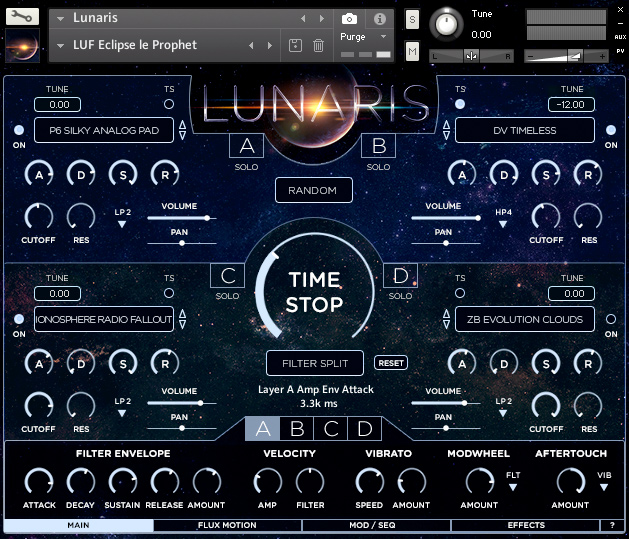629x539 pixels.
Task: Open Layer A LP2 filter type dropdown
Action: click(x=122, y=225)
